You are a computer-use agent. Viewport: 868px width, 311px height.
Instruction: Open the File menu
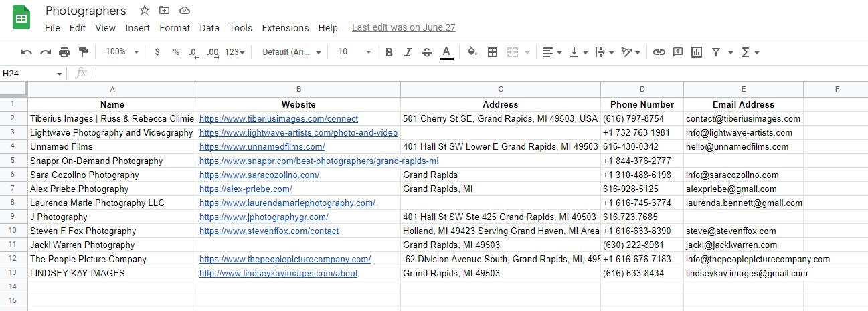52,28
